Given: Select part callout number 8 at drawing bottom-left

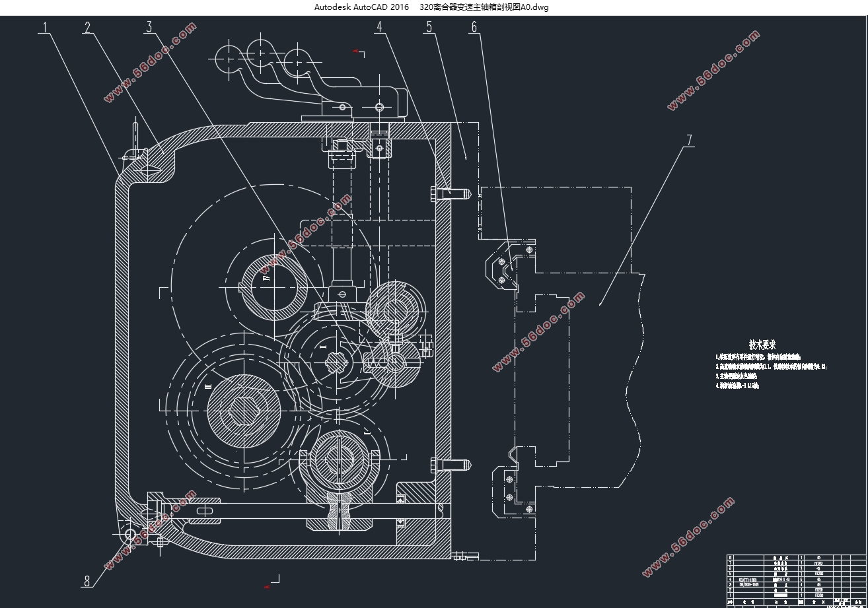Looking at the screenshot, I should point(87,581).
